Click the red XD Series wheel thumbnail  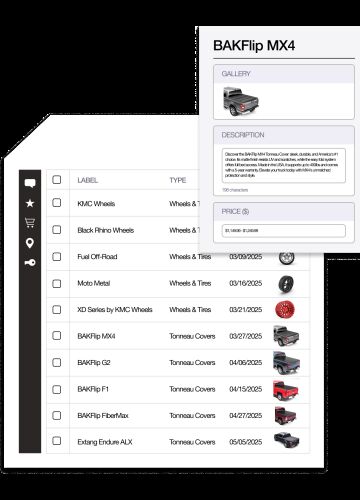[285, 310]
